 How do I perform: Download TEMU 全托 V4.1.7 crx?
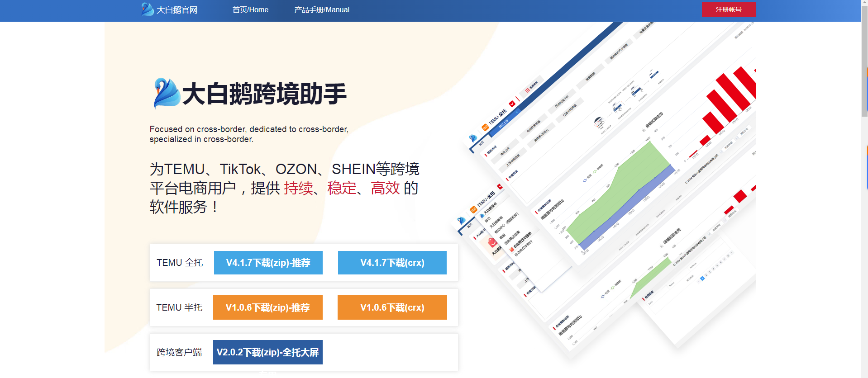coord(392,263)
